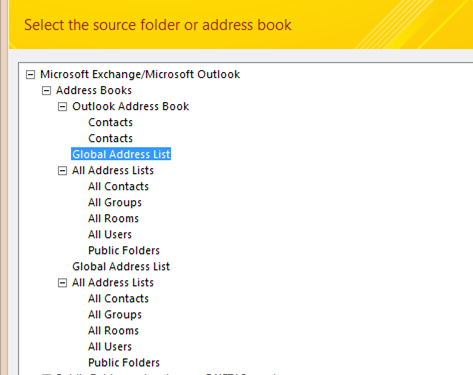Select the Microsoft Exchange/Microsoft Outlook label

pos(140,74)
